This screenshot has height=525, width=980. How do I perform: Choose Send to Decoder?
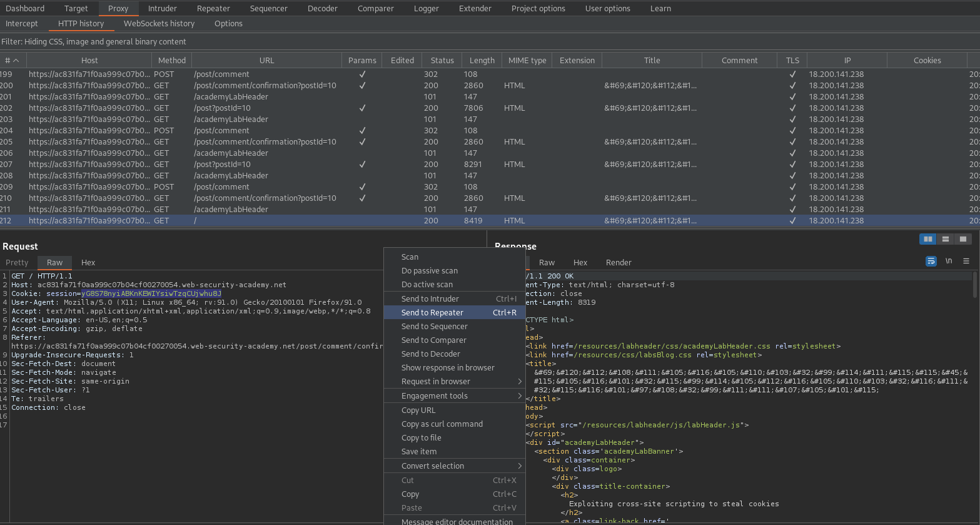(455, 354)
